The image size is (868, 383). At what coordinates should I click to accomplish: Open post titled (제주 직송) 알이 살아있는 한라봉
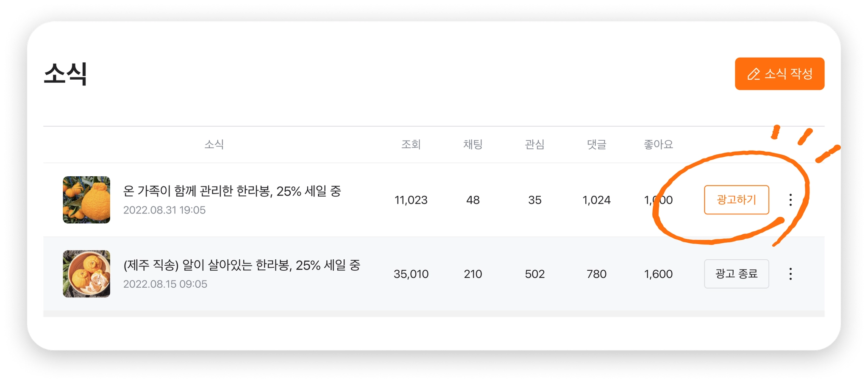click(242, 265)
